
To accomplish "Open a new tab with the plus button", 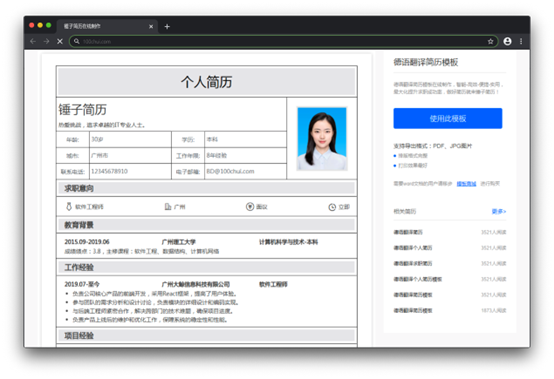I will tap(167, 26).
